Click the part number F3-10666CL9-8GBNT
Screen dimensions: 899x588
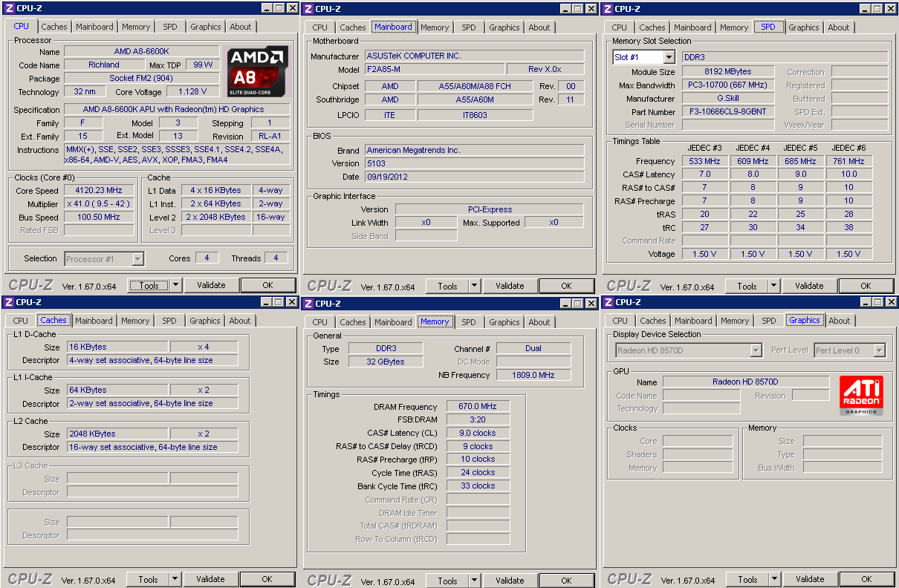click(728, 111)
